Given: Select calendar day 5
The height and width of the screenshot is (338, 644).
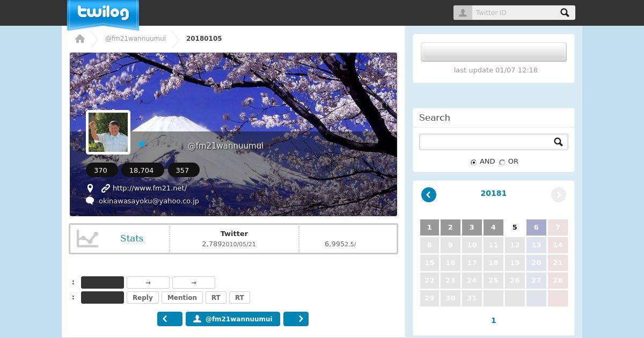Looking at the screenshot, I should pos(515,227).
